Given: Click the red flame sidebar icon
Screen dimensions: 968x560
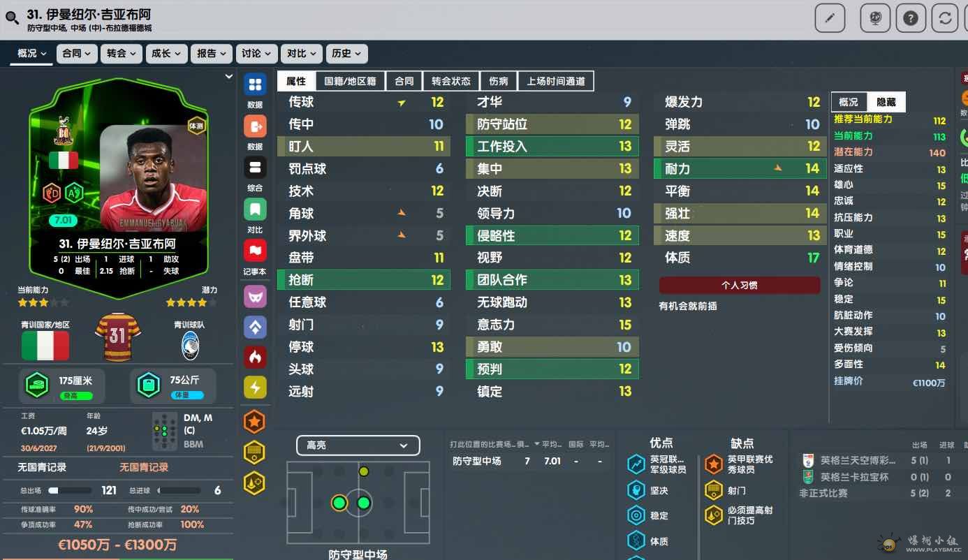Looking at the screenshot, I should [255, 357].
